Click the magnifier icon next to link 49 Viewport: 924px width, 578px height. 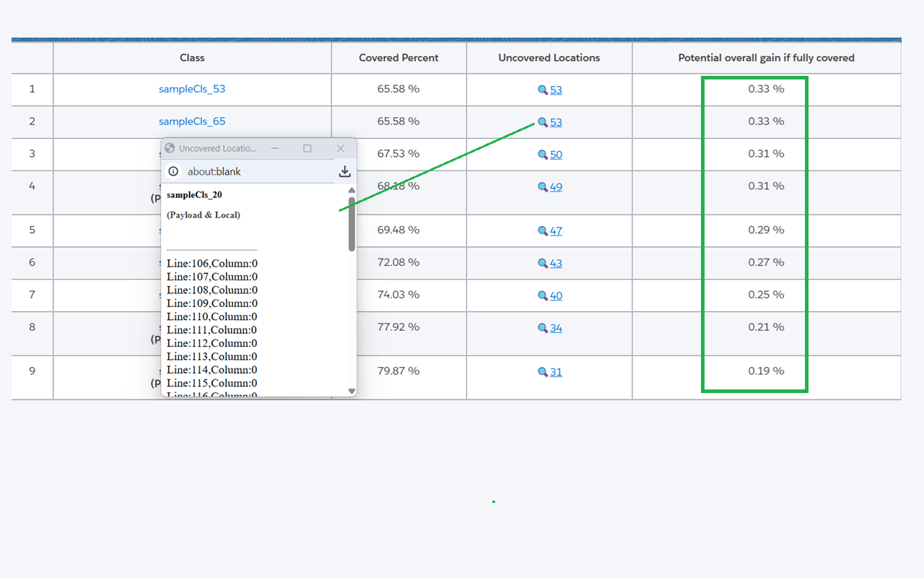(x=541, y=186)
